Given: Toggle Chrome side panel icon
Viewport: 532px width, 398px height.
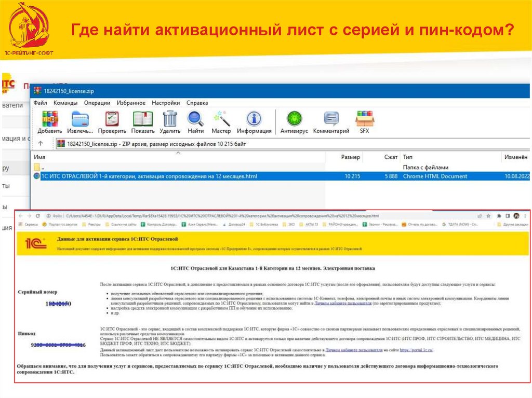Looking at the screenshot, I should click(508, 216).
